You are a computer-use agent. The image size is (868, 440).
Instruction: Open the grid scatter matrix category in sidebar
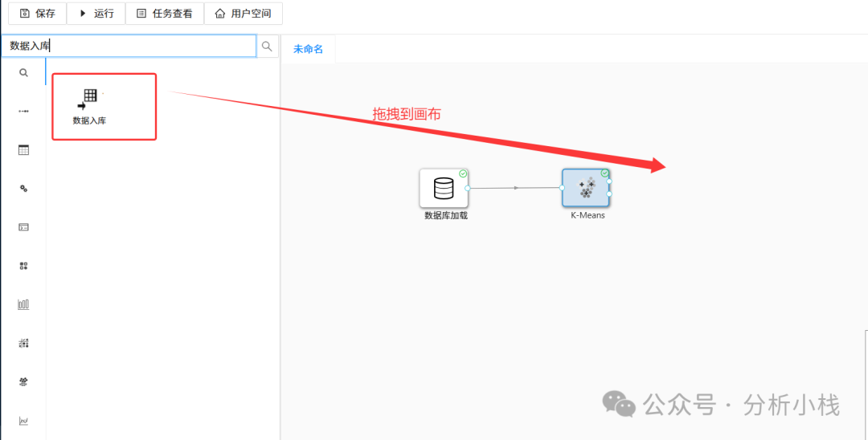tap(23, 344)
